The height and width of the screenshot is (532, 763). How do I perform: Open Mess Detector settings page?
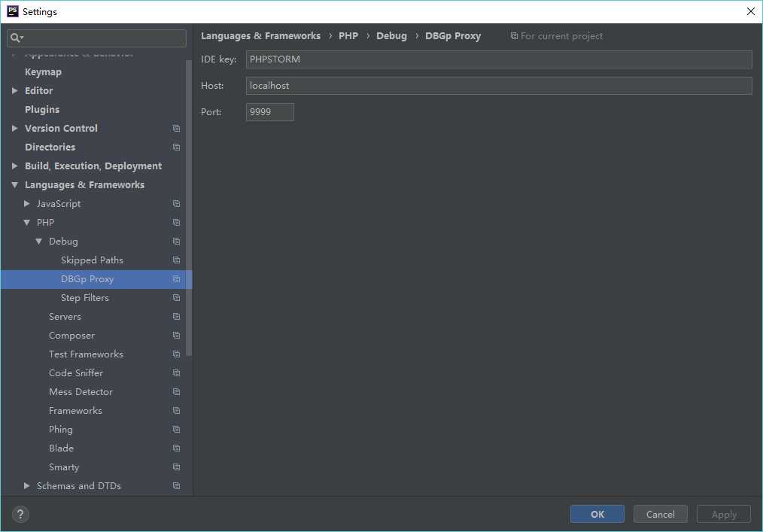click(x=81, y=392)
